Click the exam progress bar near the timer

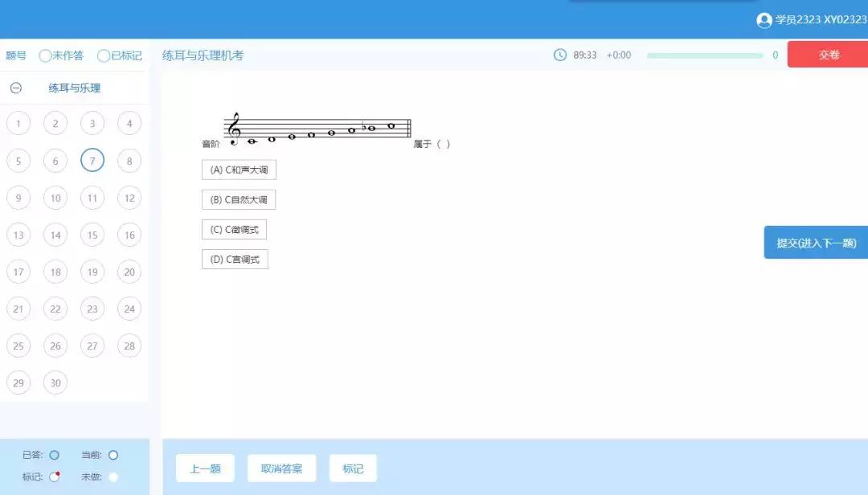pyautogui.click(x=707, y=55)
